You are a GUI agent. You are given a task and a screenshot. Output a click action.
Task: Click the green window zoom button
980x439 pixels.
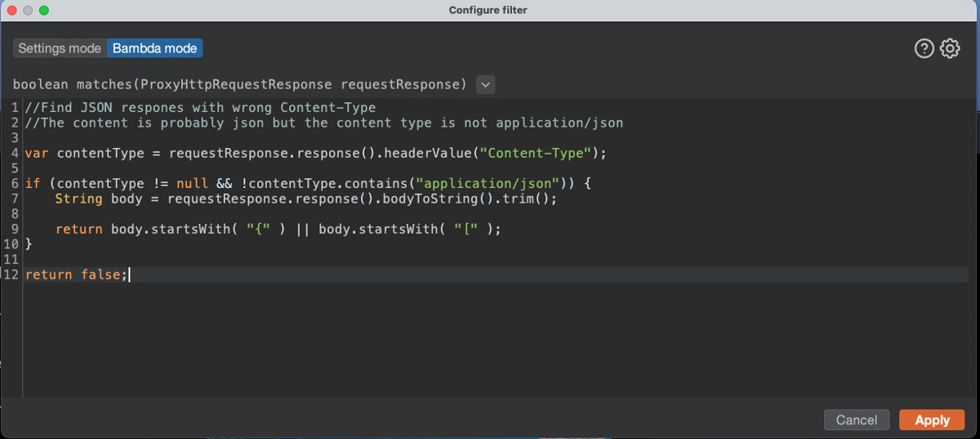click(x=43, y=10)
